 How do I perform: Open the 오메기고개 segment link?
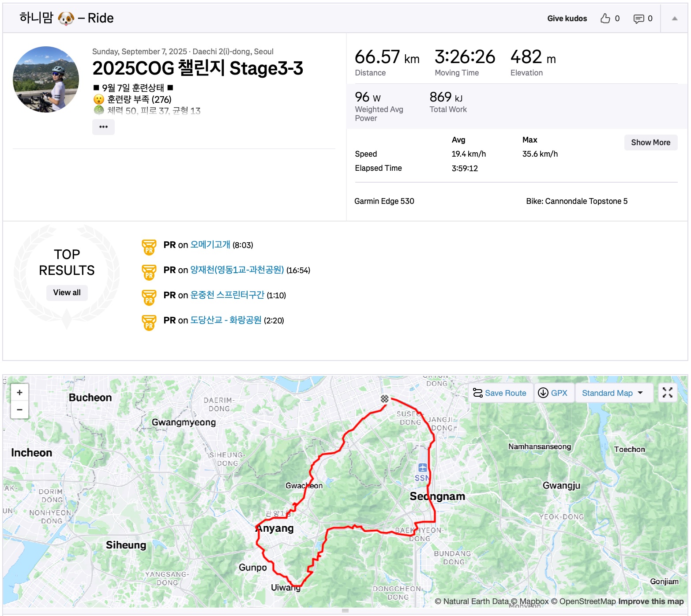click(x=210, y=244)
